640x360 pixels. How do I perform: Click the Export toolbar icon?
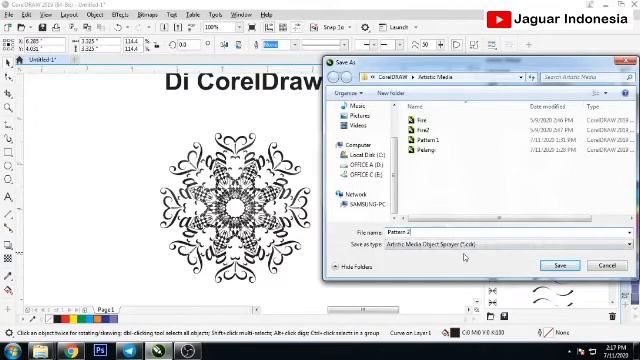click(x=178, y=27)
